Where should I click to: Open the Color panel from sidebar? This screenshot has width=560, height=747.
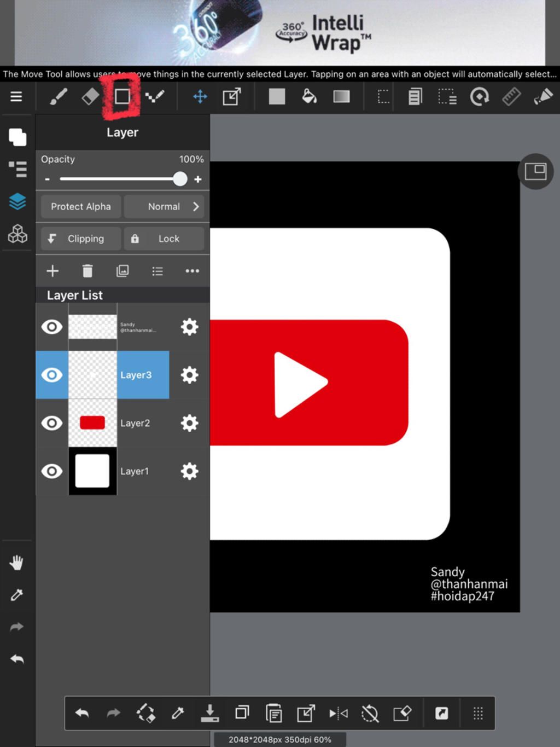pyautogui.click(x=17, y=137)
